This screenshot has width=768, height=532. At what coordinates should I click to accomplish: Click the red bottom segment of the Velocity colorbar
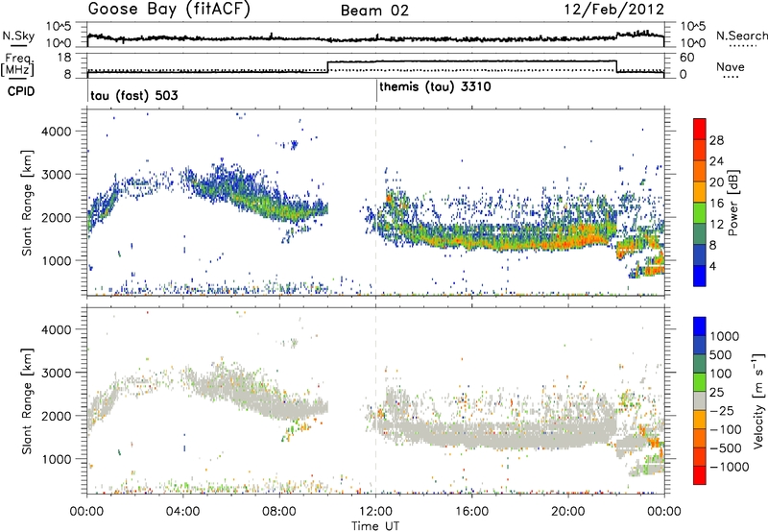(x=700, y=475)
